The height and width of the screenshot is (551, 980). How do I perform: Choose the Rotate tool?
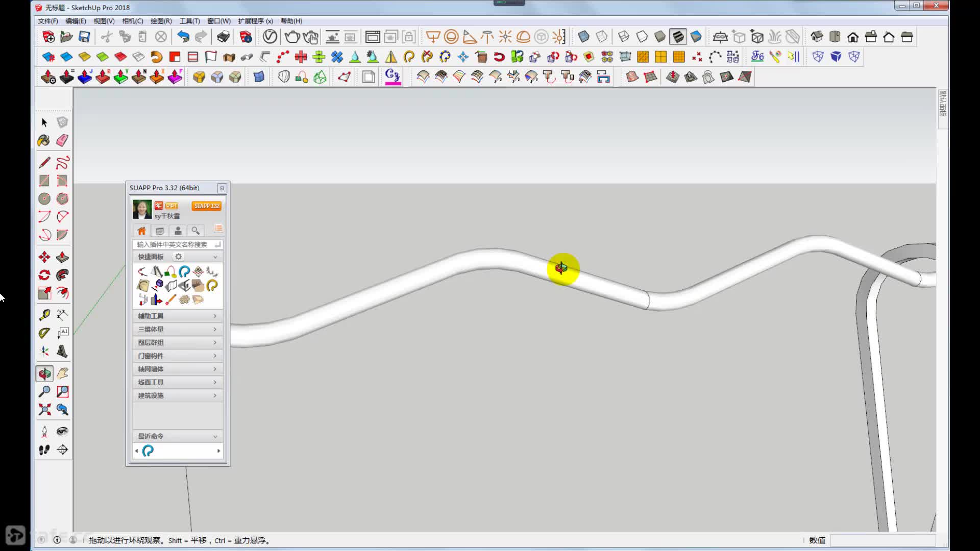[44, 275]
